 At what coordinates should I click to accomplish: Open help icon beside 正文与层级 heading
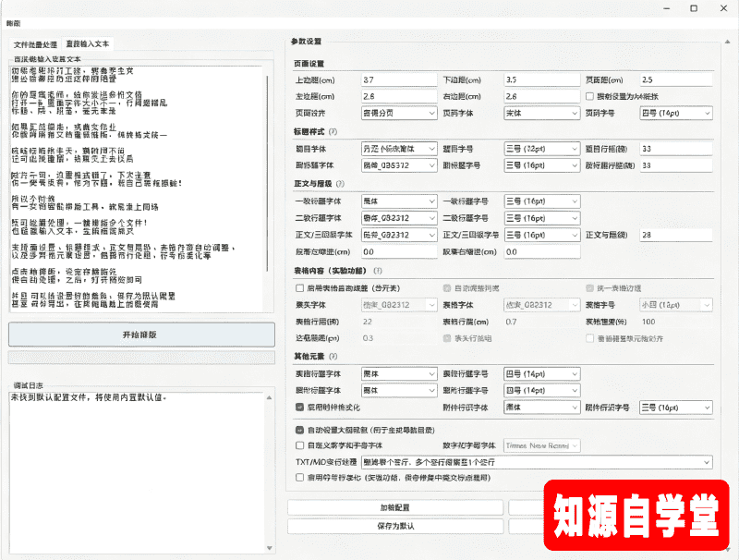tap(340, 183)
